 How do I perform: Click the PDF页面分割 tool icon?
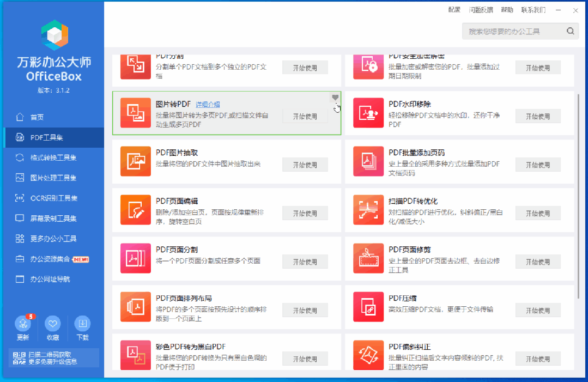(x=135, y=258)
